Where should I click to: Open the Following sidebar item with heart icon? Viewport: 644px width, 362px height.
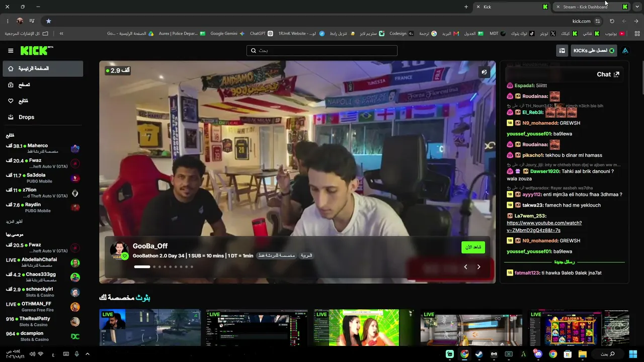[x=43, y=101]
